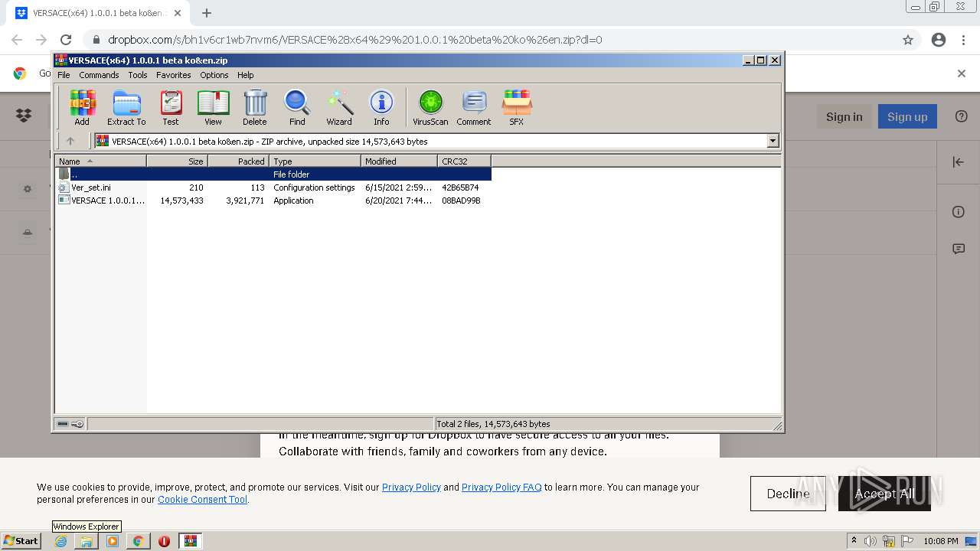Click the Dropbox logo icon
The width and height of the screenshot is (980, 551).
tap(24, 116)
